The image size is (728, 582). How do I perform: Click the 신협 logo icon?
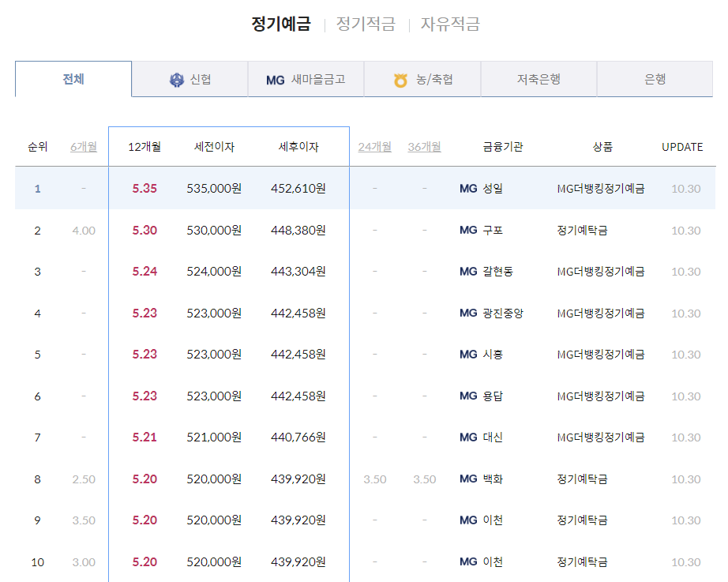click(x=176, y=80)
